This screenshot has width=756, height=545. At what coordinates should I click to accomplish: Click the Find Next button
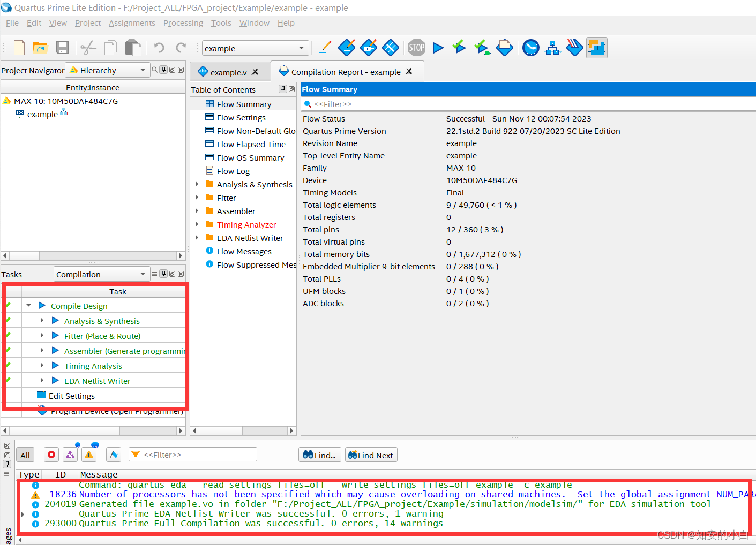pyautogui.click(x=371, y=455)
